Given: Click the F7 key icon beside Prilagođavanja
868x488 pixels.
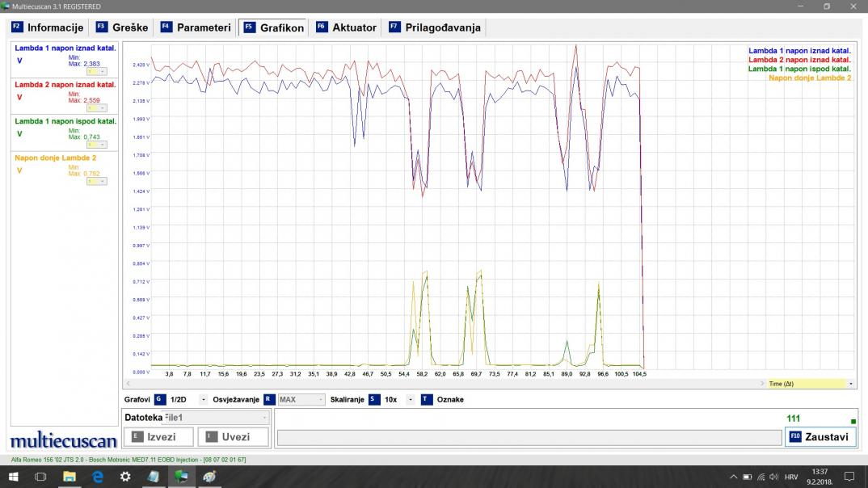Looking at the screenshot, I should [x=394, y=27].
